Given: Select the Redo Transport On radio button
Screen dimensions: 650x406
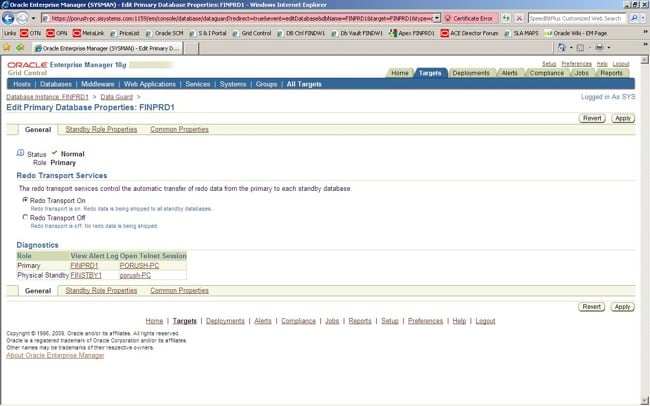Looking at the screenshot, I should click(25, 200).
